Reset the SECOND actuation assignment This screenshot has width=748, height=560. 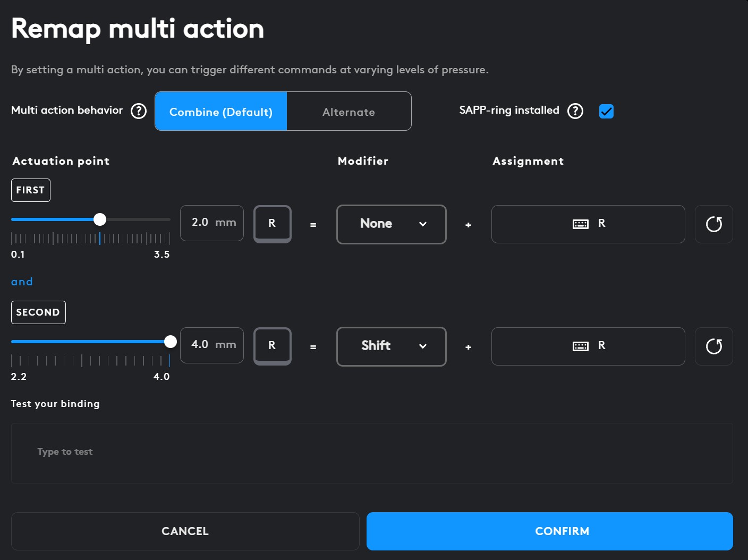tap(714, 346)
